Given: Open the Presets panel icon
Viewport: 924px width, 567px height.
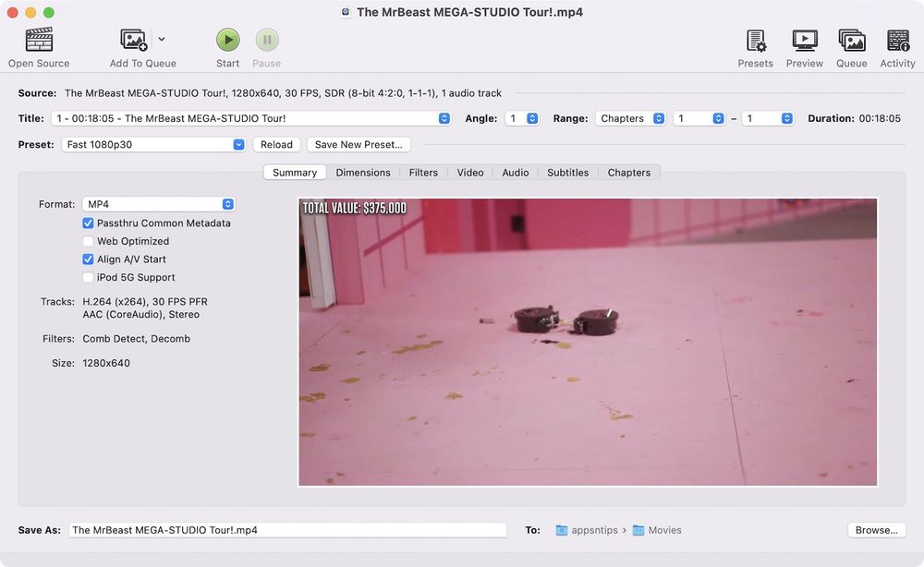Looking at the screenshot, I should (x=755, y=41).
